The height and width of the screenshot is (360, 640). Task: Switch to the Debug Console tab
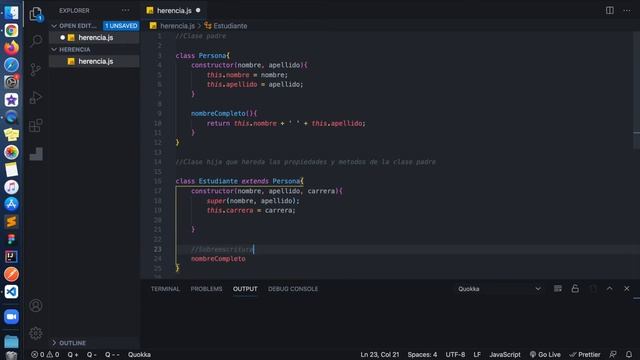(293, 289)
